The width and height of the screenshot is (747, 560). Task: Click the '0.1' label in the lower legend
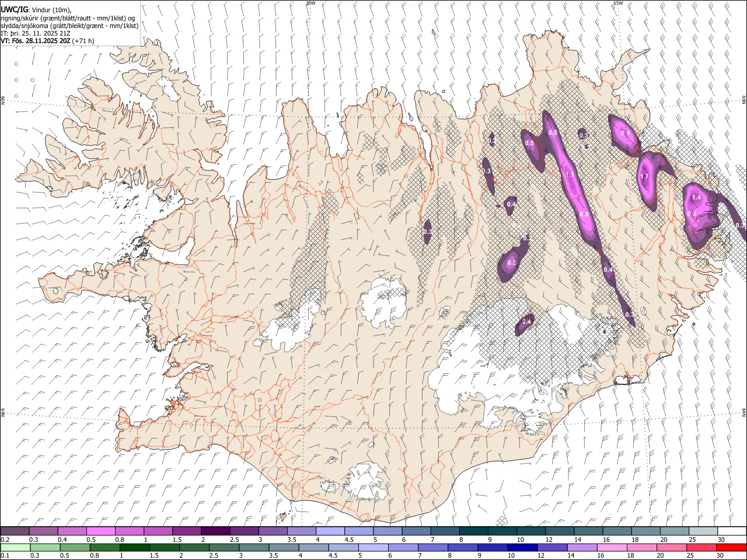click(x=5, y=555)
